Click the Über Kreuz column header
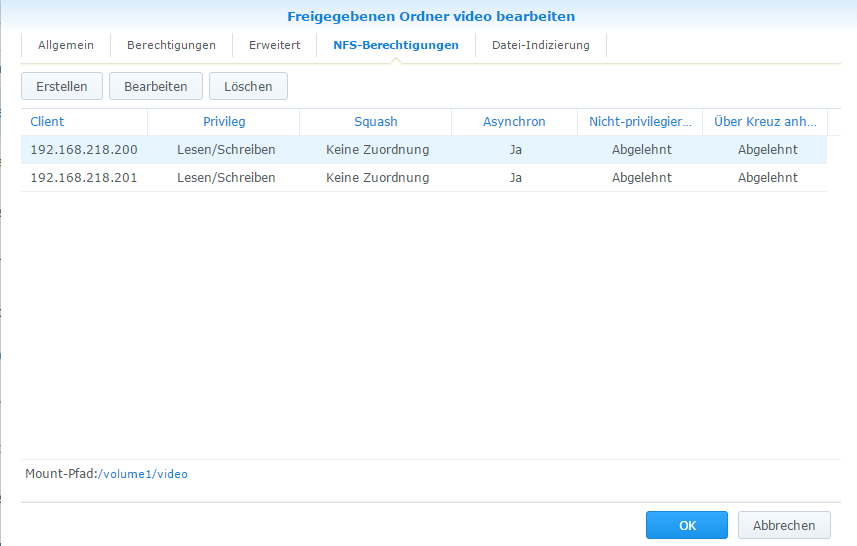The width and height of the screenshot is (857, 546). pos(765,122)
